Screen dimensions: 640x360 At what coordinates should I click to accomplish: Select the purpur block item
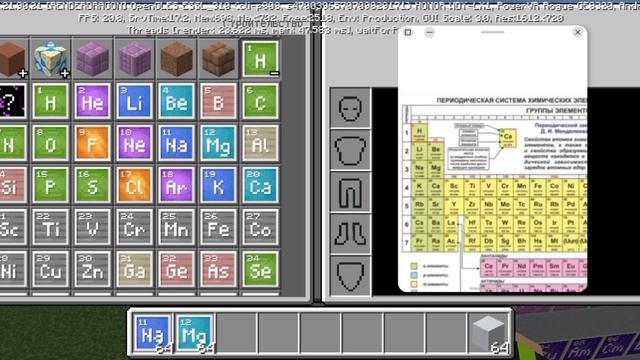[x=92, y=59]
